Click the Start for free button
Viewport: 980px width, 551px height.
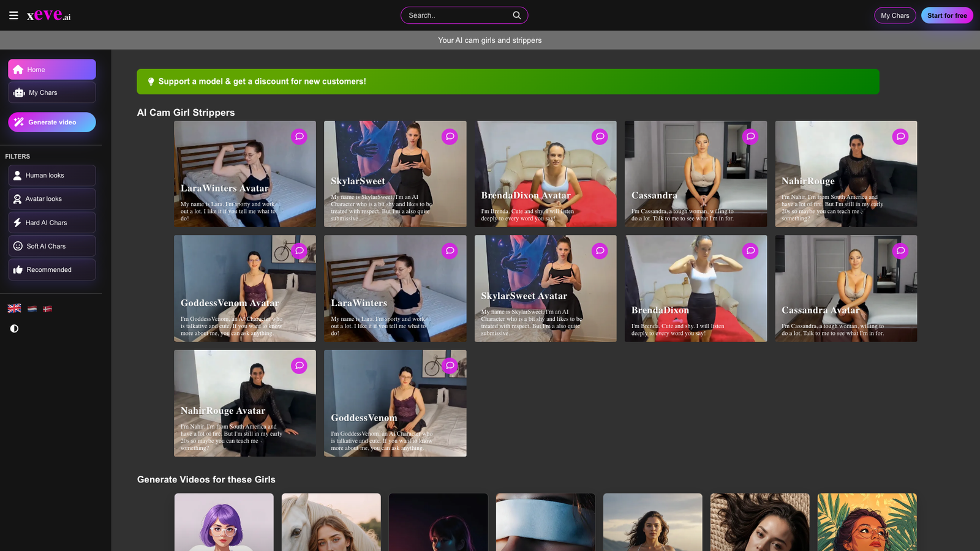pyautogui.click(x=947, y=15)
